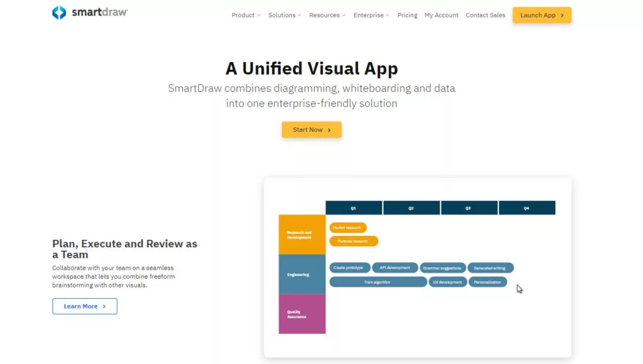Select the Generated writing task pill

click(x=490, y=268)
